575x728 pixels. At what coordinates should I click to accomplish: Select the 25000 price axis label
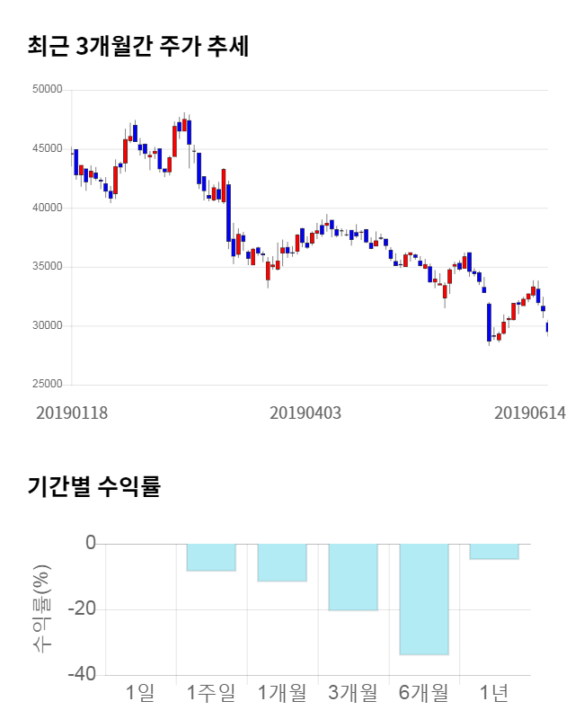pos(46,385)
